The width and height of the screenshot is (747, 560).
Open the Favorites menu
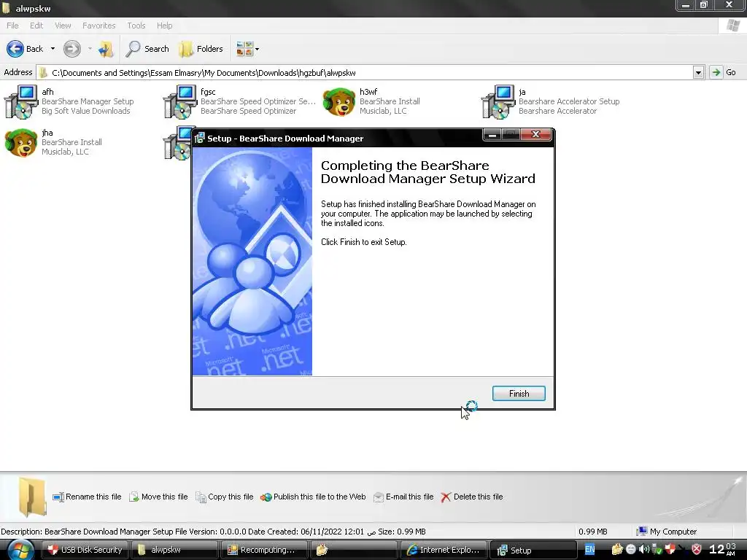point(98,26)
